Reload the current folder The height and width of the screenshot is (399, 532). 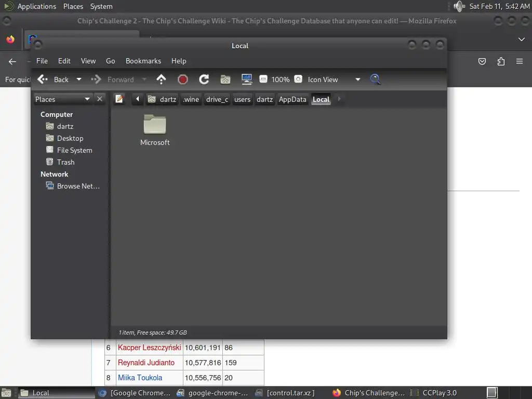coord(204,79)
